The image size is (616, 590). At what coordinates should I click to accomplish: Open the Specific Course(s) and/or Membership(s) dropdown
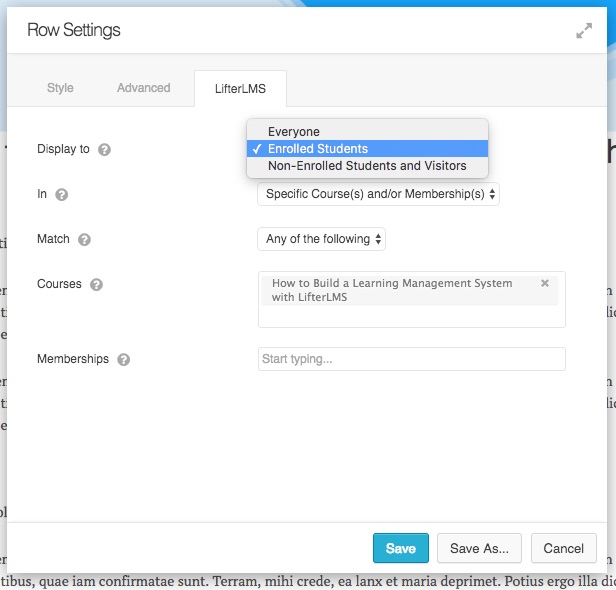(378, 194)
